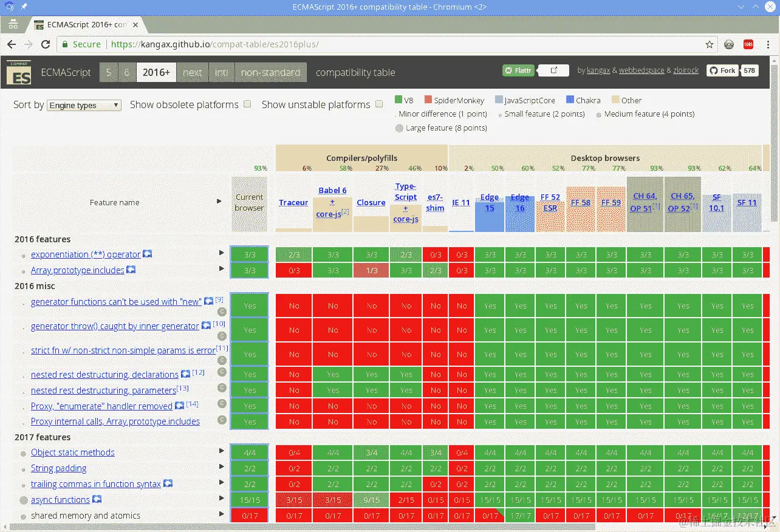Click 'c' code icon for Proxy internal calls row

[222, 419]
